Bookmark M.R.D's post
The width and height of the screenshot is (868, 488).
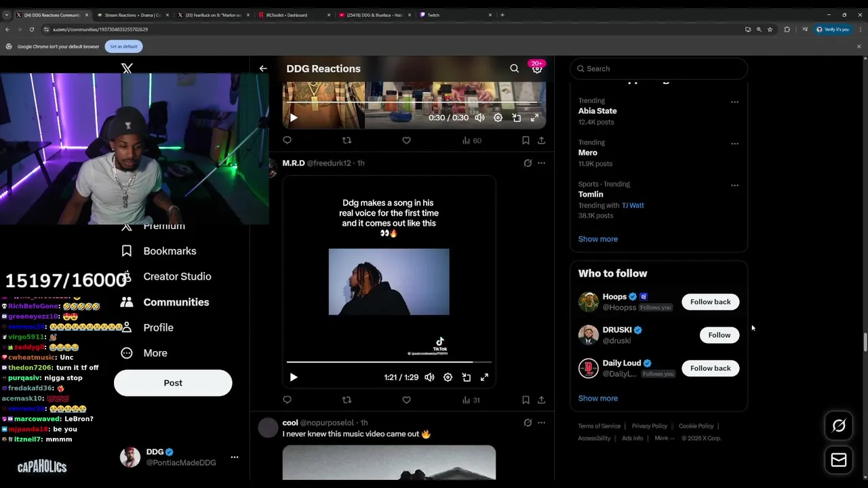point(526,400)
